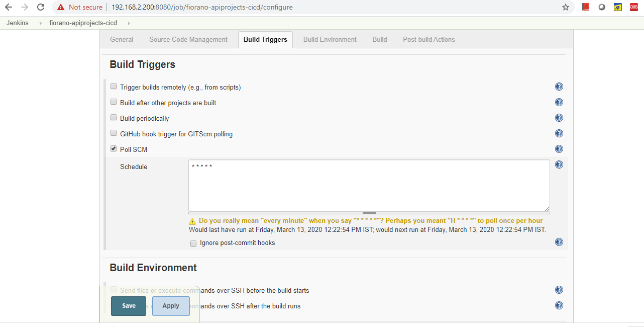
Task: Enable Build periodically checkbox
Action: click(114, 118)
